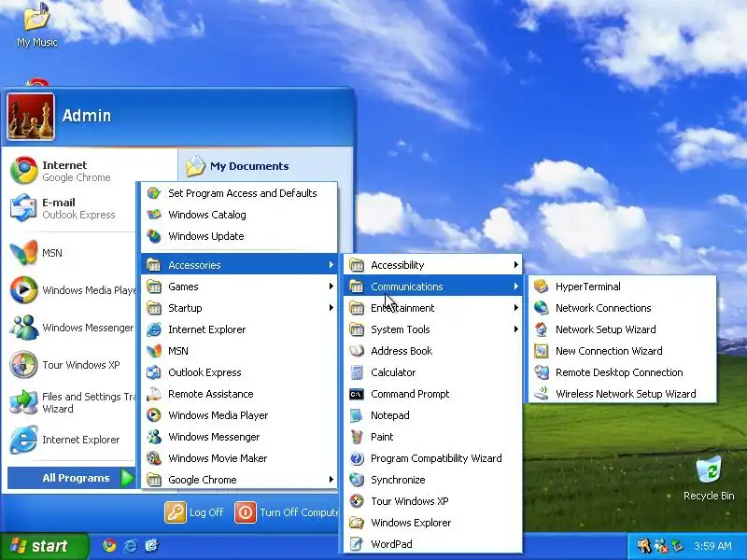
Task: Open Address Book in Accessories
Action: point(432,351)
